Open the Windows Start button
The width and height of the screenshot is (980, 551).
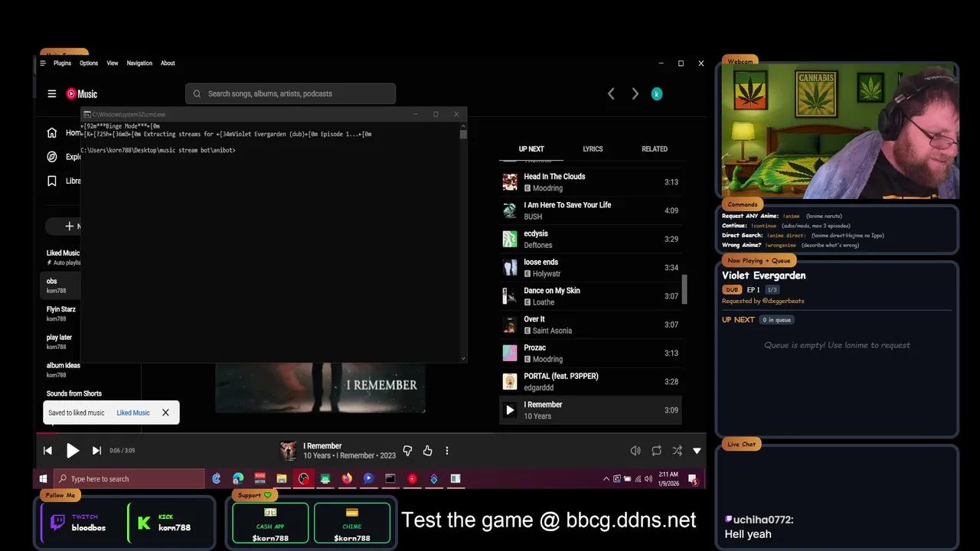44,479
